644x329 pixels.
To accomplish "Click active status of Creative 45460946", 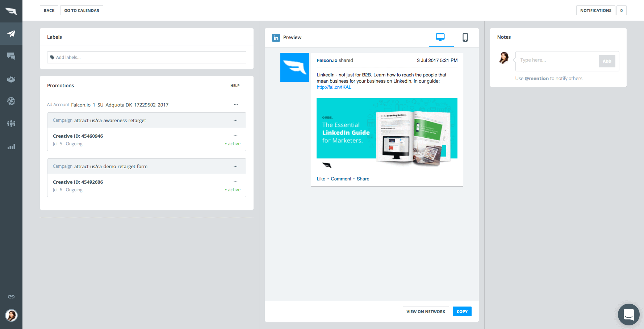I will [x=233, y=144].
